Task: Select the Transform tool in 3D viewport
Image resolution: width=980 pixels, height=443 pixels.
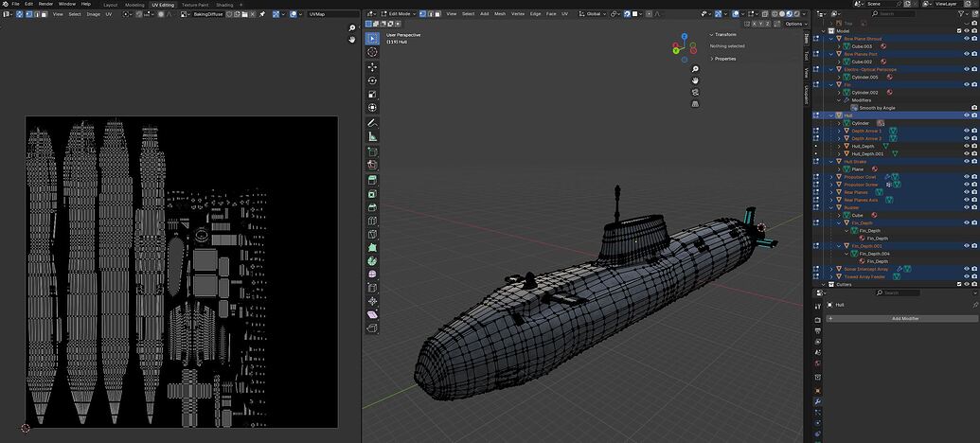Action: (372, 108)
